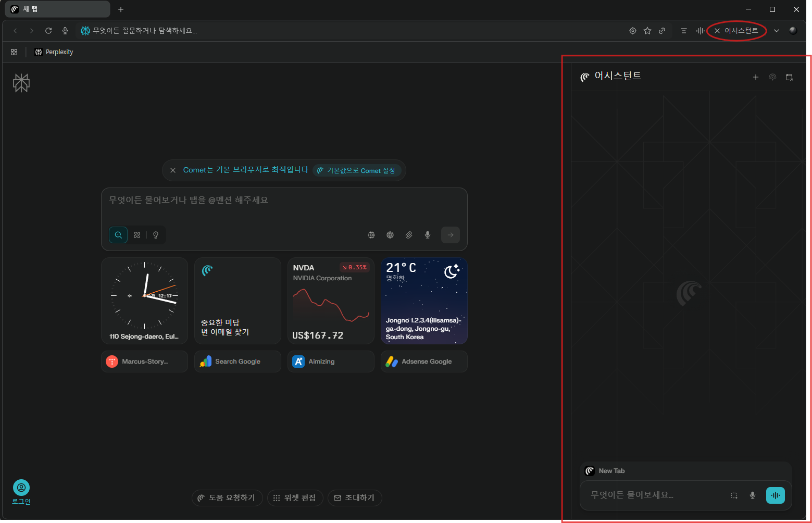Open the profile avatar menu
The image size is (812, 523).
pos(793,31)
